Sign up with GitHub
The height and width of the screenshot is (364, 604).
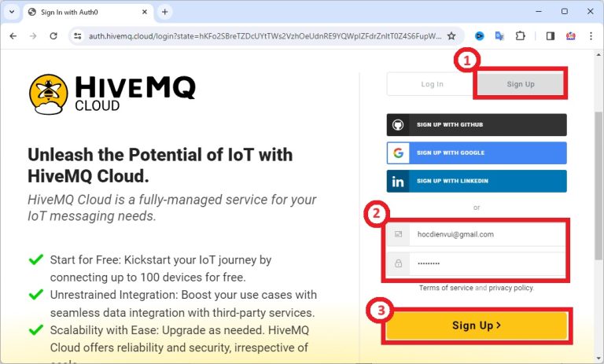tap(477, 125)
